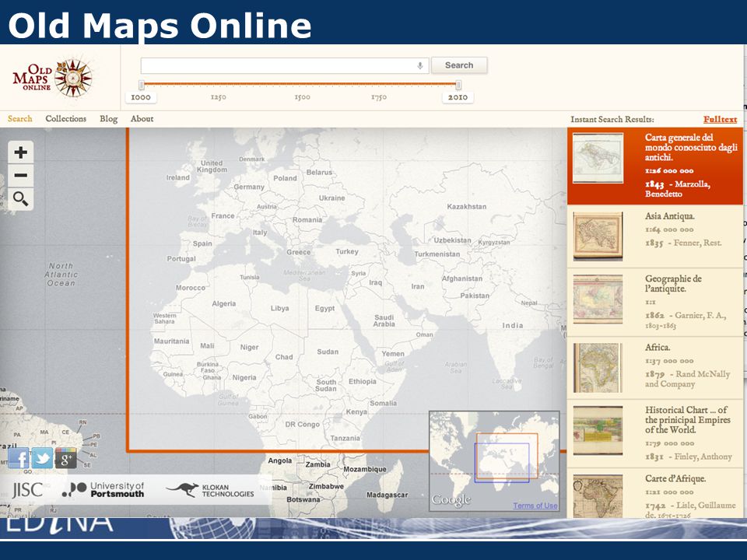747x560 pixels.
Task: Select Geographie de l'antiquite title
Action: point(673,283)
